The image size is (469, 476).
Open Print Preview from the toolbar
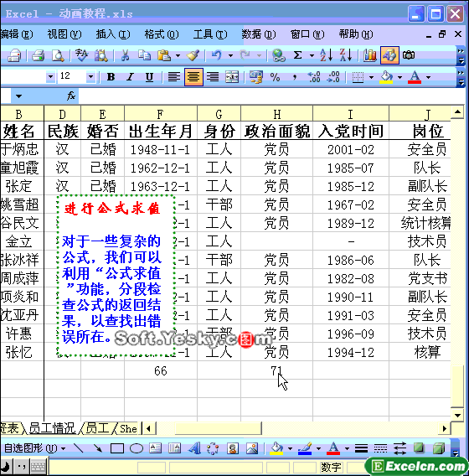(x=57, y=55)
